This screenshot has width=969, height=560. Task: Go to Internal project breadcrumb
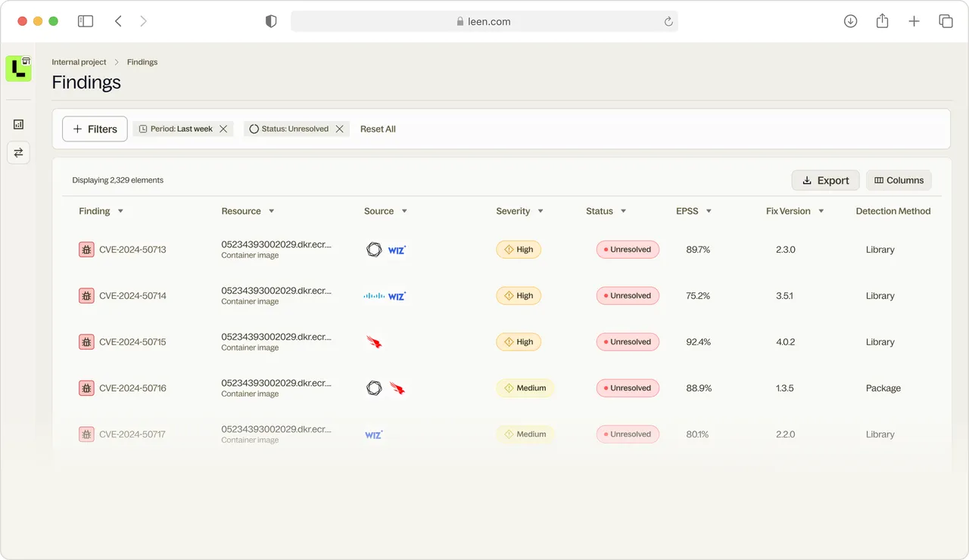(79, 62)
